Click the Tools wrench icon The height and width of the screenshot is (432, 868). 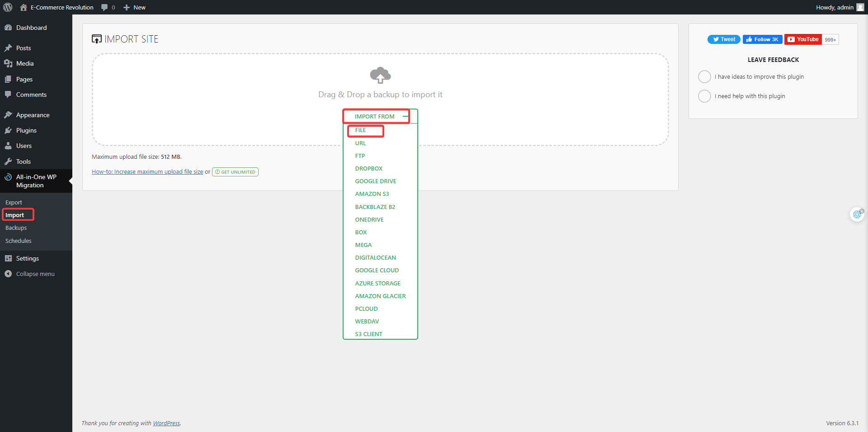coord(8,161)
